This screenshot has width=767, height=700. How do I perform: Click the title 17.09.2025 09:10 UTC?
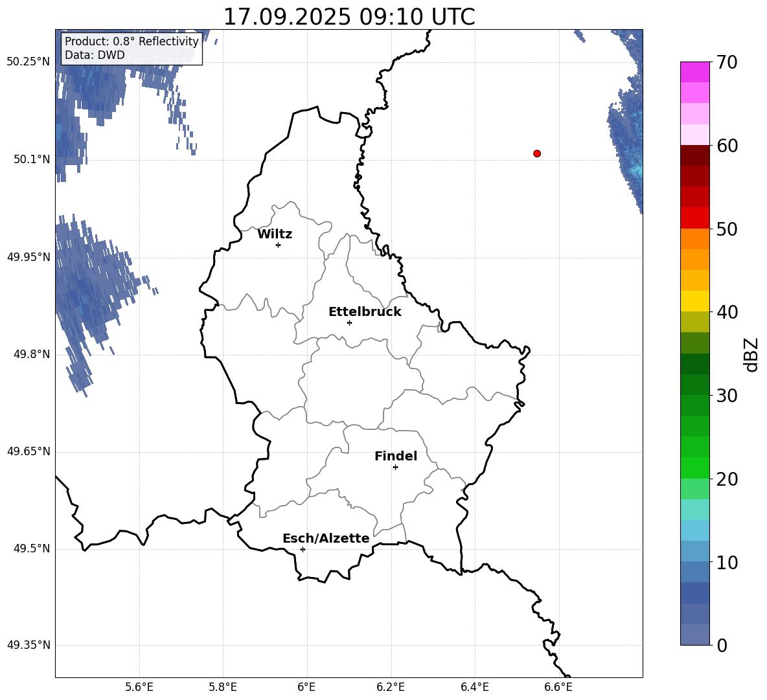coord(349,17)
